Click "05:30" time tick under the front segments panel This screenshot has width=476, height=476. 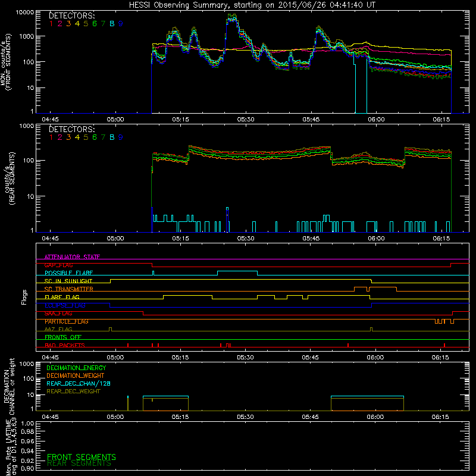246,120
